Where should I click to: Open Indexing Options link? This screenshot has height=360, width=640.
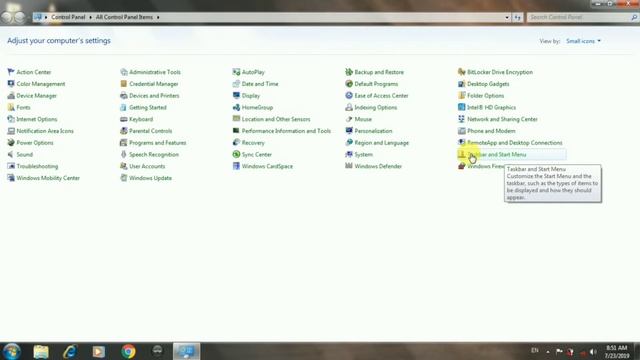click(376, 107)
